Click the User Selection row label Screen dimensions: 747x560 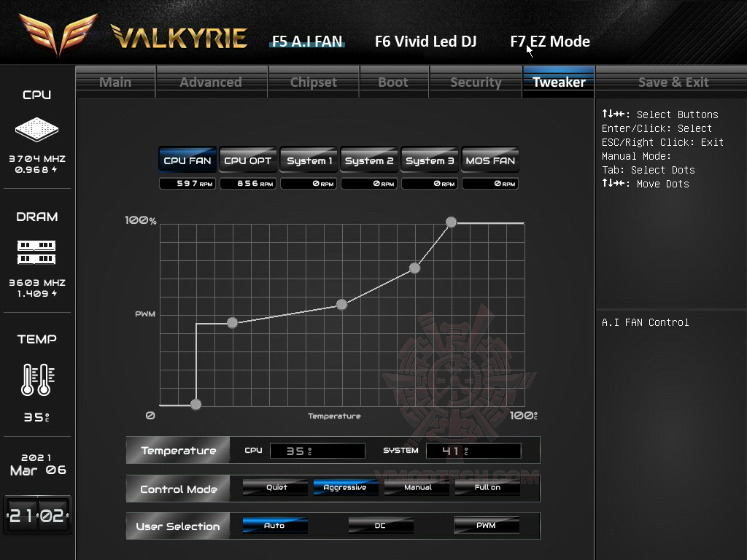click(178, 526)
